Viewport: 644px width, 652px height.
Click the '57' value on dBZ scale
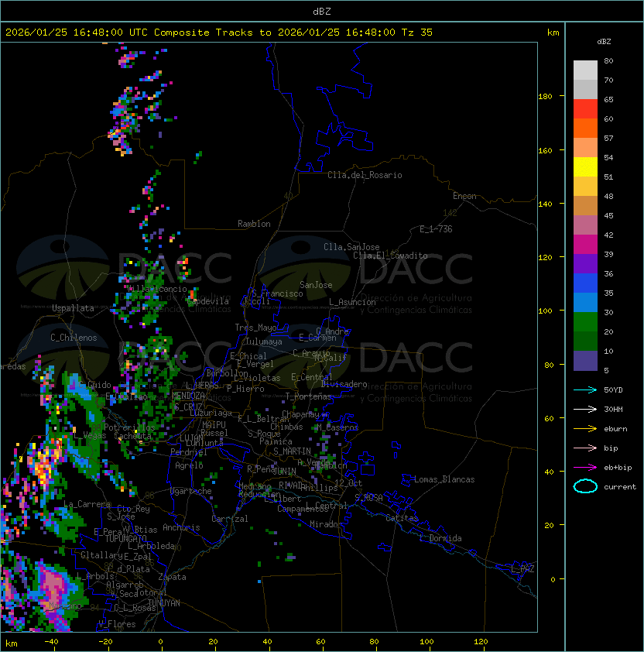(x=608, y=138)
